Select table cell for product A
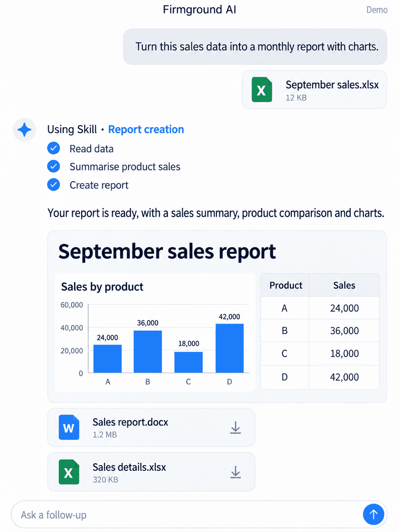This screenshot has width=399, height=532. click(x=285, y=308)
